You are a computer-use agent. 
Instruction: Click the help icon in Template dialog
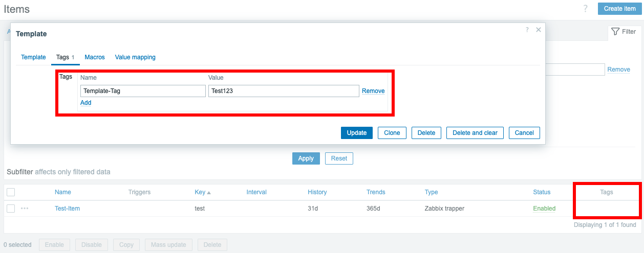pyautogui.click(x=527, y=30)
